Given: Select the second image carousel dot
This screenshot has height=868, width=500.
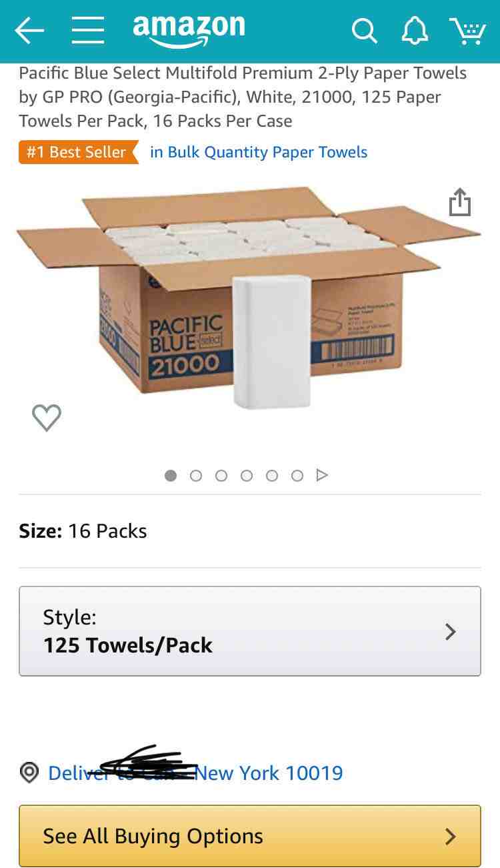Looking at the screenshot, I should pyautogui.click(x=196, y=476).
